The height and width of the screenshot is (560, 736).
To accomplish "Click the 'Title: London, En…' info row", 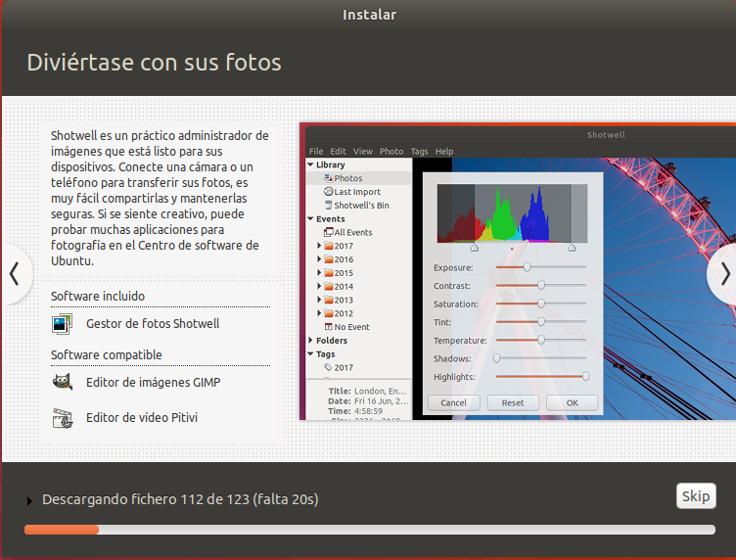I will coord(367,391).
